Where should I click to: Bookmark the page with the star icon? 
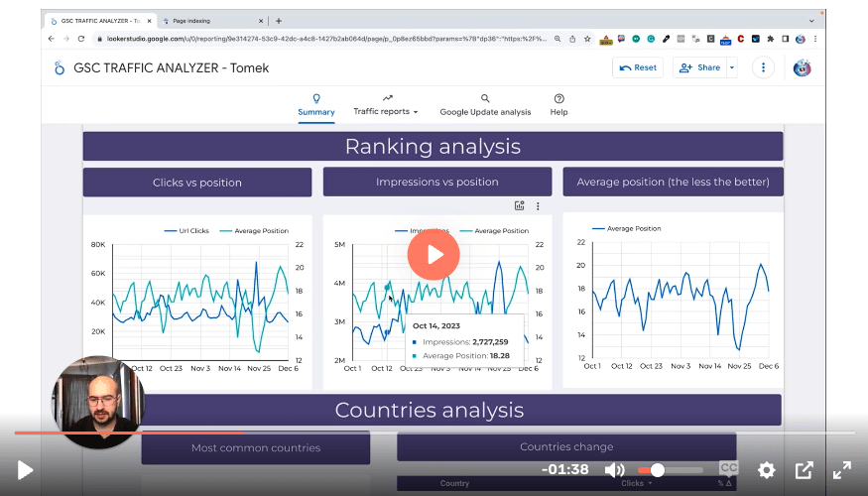click(x=587, y=39)
